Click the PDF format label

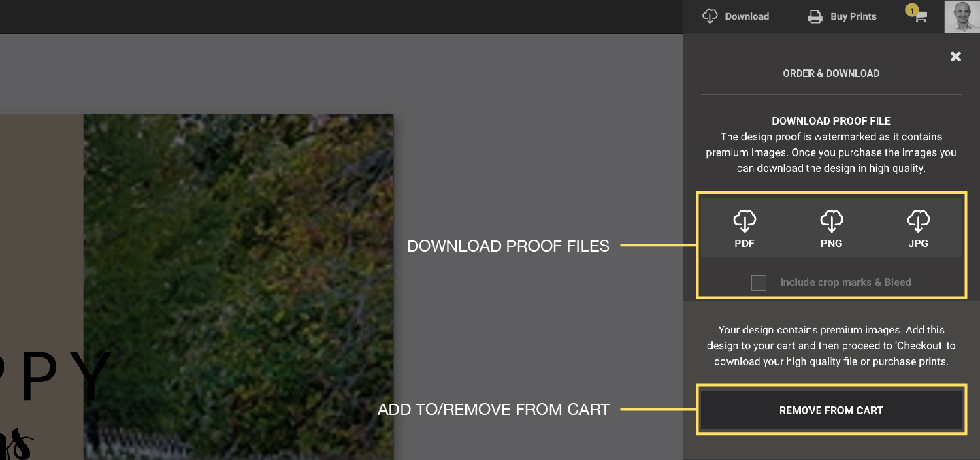coord(745,243)
